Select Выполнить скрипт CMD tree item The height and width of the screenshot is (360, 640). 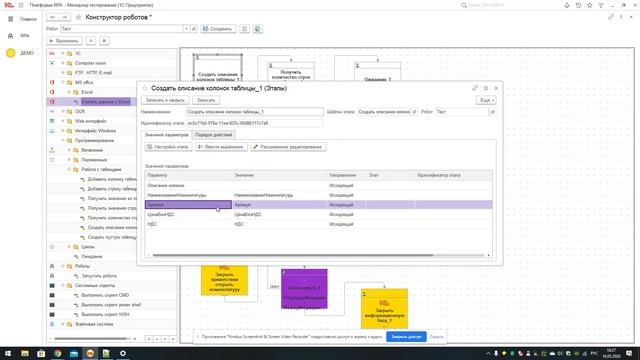click(x=105, y=295)
